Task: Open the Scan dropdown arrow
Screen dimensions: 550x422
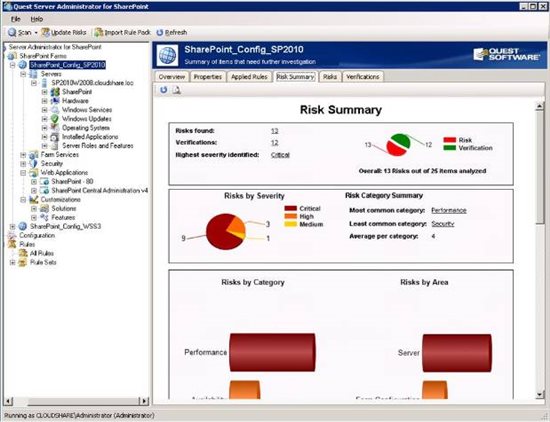Action: (36, 33)
